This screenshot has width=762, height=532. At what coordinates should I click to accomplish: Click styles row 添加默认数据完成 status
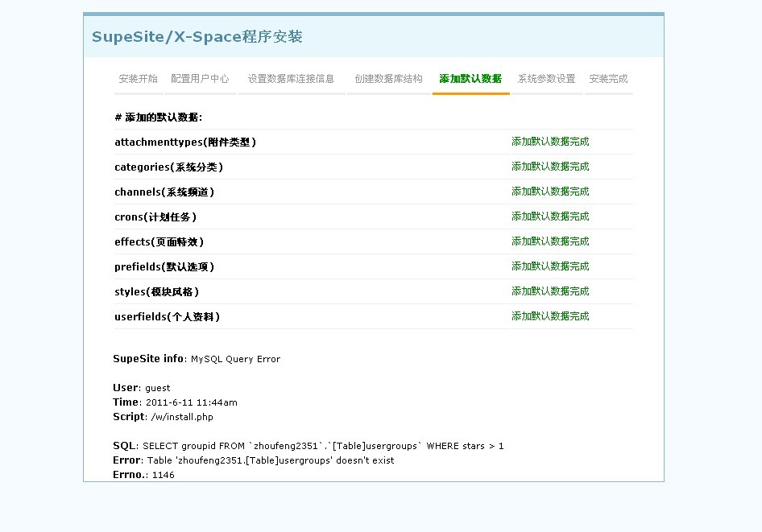coord(550,291)
